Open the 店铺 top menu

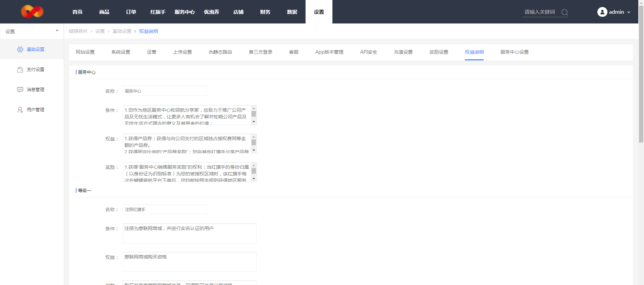pyautogui.click(x=238, y=12)
